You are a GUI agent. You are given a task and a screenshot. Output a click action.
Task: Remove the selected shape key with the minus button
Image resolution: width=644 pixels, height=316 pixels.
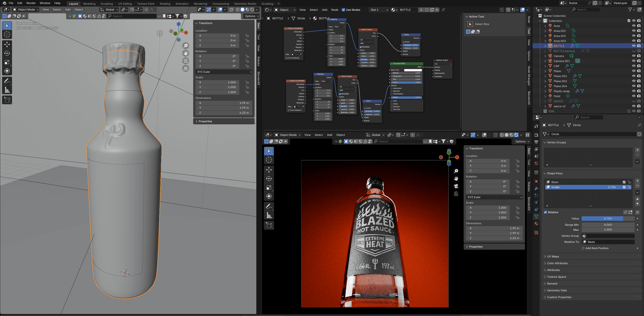tap(637, 186)
